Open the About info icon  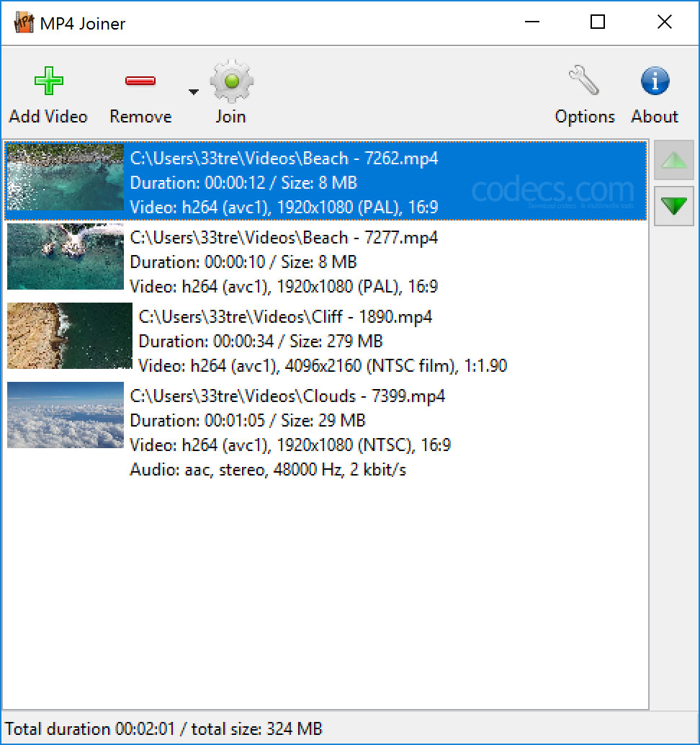pyautogui.click(x=655, y=81)
